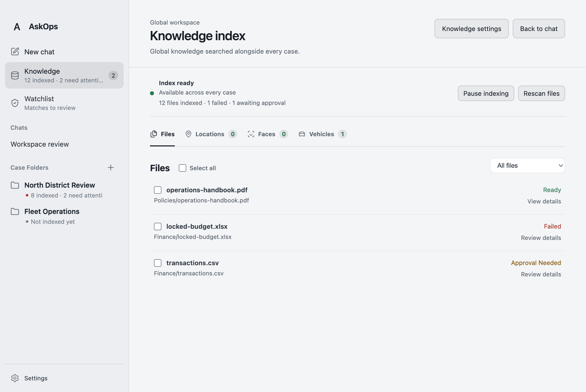Click Back to chat button

click(x=539, y=29)
